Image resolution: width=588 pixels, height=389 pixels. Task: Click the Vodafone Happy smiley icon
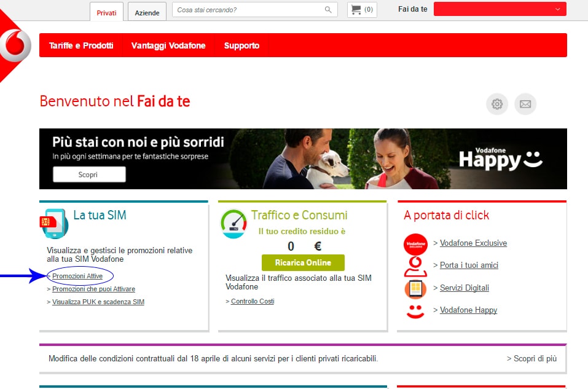point(415,310)
